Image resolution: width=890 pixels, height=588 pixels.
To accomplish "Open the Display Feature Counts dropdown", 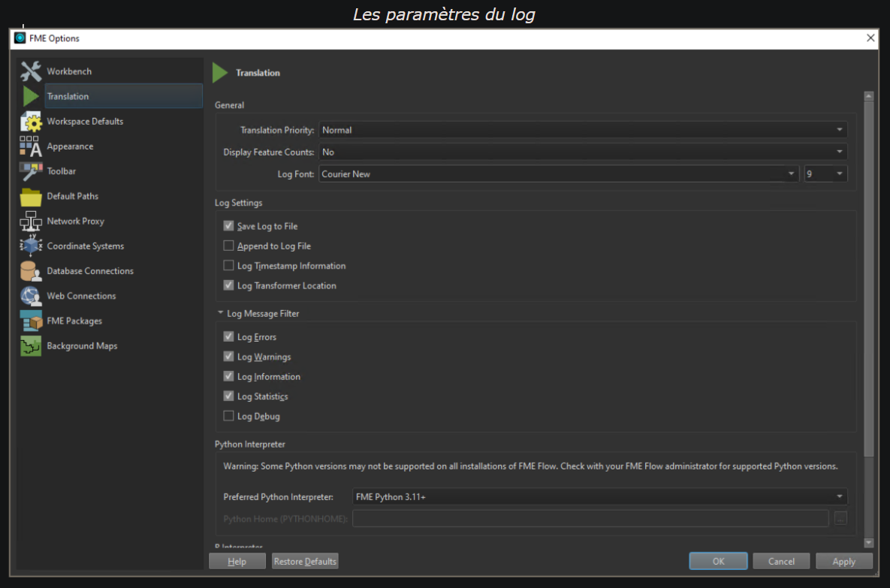I will coord(583,152).
